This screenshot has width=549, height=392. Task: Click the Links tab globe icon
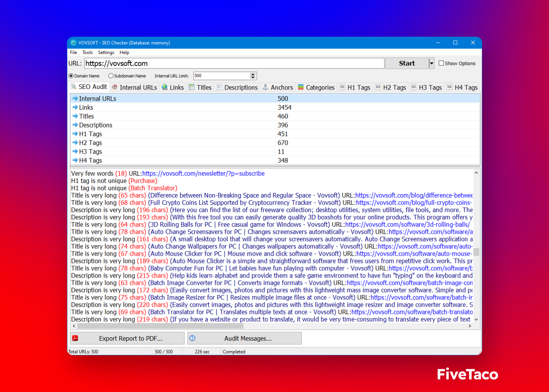(x=165, y=87)
